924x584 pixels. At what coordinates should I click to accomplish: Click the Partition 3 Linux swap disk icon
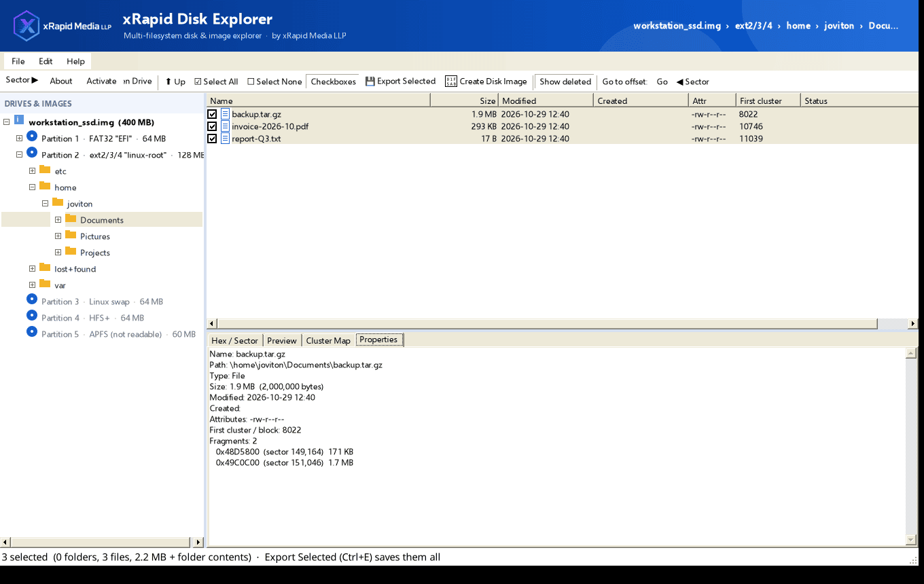pos(32,299)
